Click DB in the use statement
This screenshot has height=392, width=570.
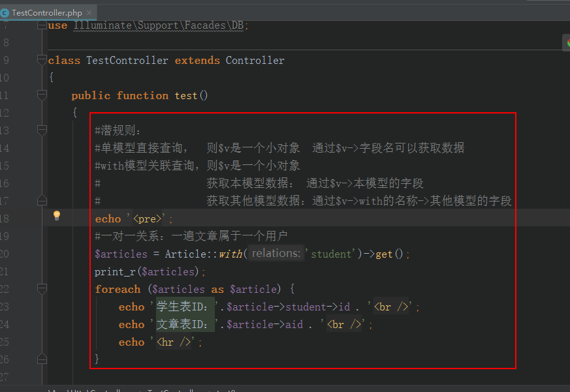[237, 25]
